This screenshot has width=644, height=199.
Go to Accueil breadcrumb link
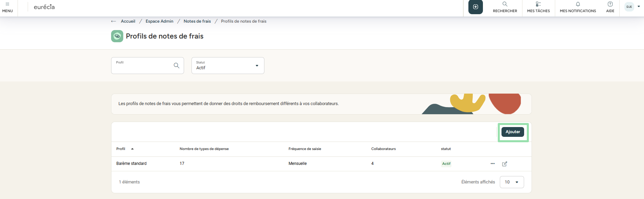tap(128, 21)
